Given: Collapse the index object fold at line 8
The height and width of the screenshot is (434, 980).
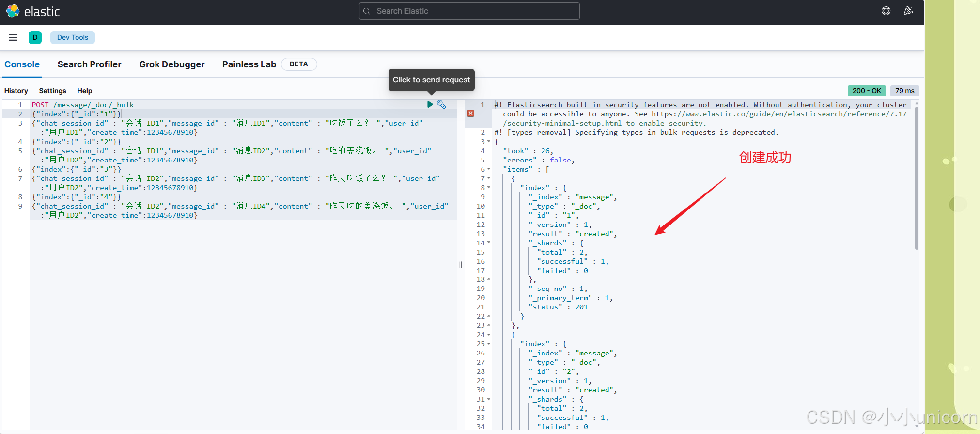Looking at the screenshot, I should [489, 188].
